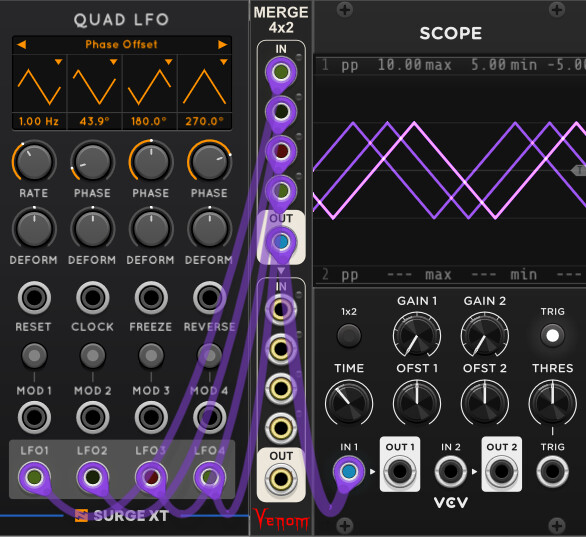Click the first IN jack of upper Merge section

pyautogui.click(x=281, y=72)
